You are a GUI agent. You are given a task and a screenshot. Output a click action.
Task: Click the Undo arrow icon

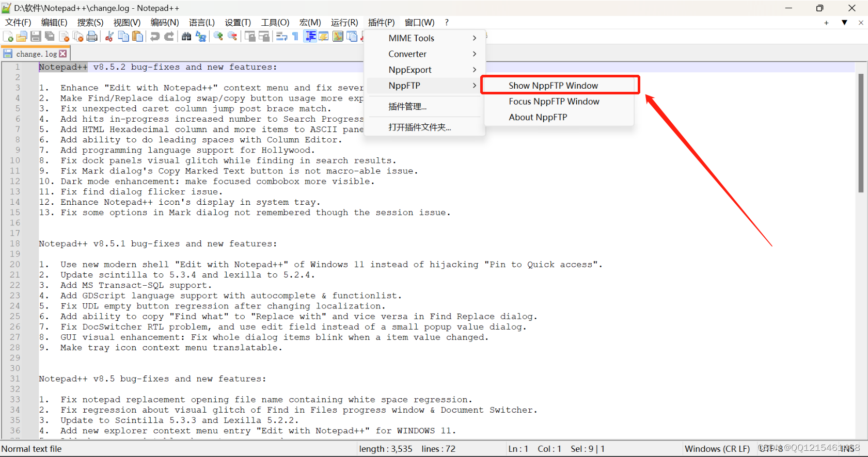click(155, 36)
